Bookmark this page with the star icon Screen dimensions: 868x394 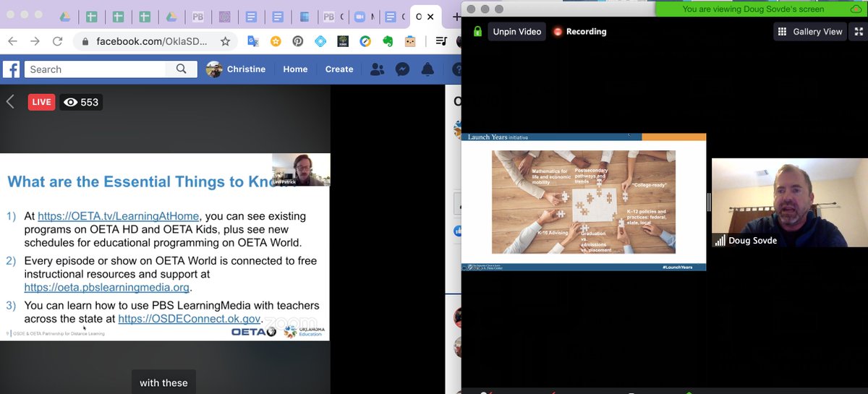226,42
